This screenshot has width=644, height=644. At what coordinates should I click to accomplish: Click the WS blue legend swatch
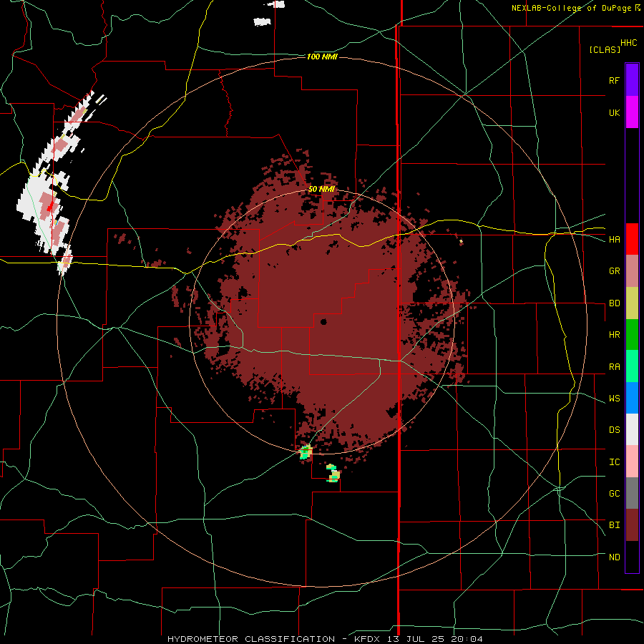click(x=632, y=398)
